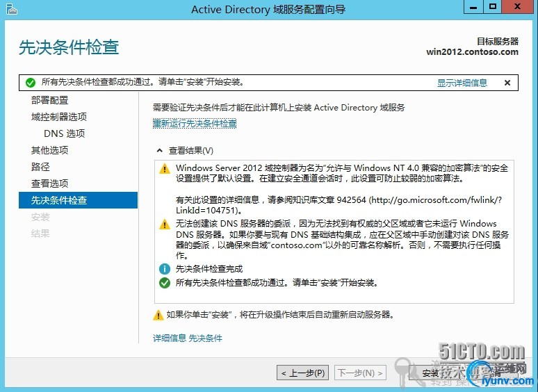Click the 先决条件检查完成 result text
This screenshot has height=392, width=538.
coord(209,269)
